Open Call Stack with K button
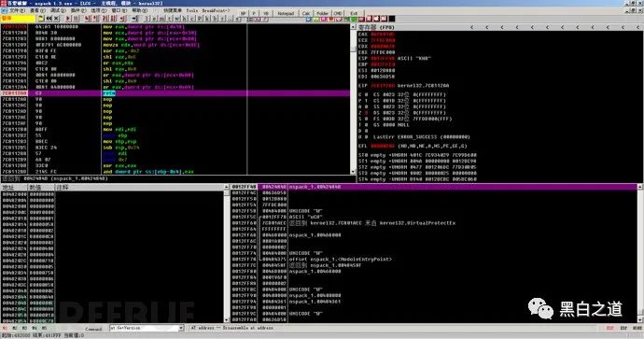Viewport: 644px width, 339px height. [x=207, y=19]
